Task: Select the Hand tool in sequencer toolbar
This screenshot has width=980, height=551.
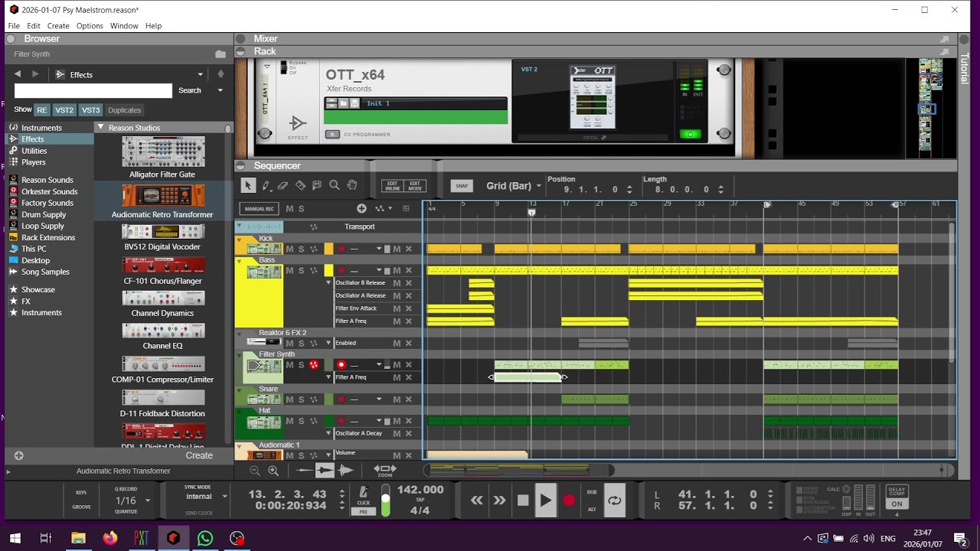Action: pyautogui.click(x=352, y=185)
